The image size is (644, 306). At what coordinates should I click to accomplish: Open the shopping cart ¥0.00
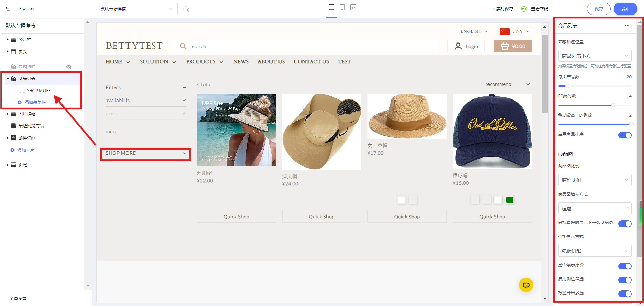[513, 46]
